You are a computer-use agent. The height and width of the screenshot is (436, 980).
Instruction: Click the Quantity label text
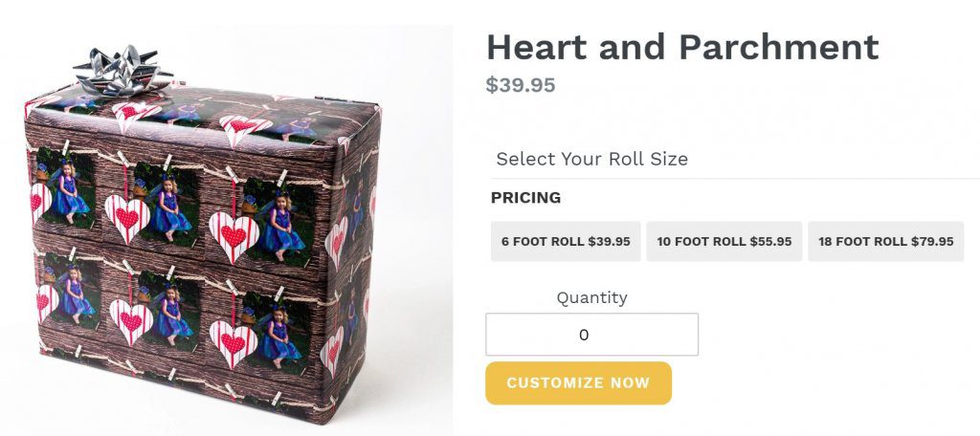click(591, 297)
